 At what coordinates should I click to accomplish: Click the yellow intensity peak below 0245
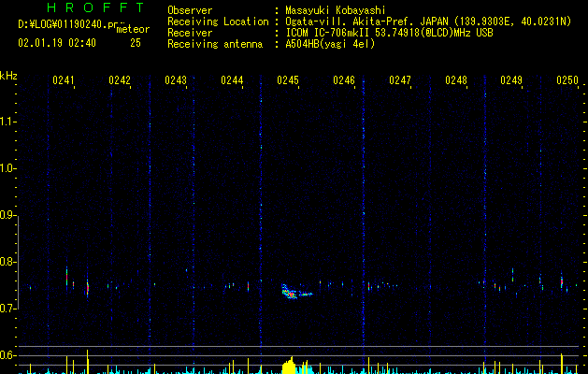pyautogui.click(x=290, y=366)
